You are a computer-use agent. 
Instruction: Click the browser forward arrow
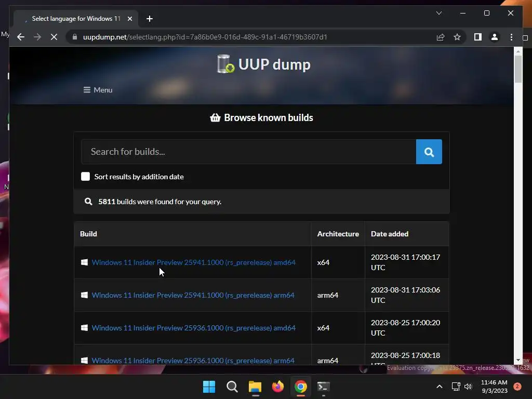37,37
